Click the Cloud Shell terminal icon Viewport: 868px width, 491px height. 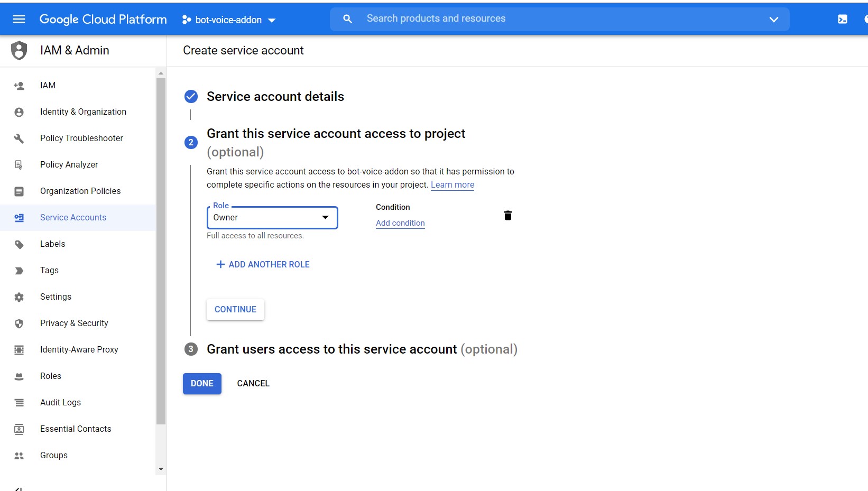coord(842,20)
